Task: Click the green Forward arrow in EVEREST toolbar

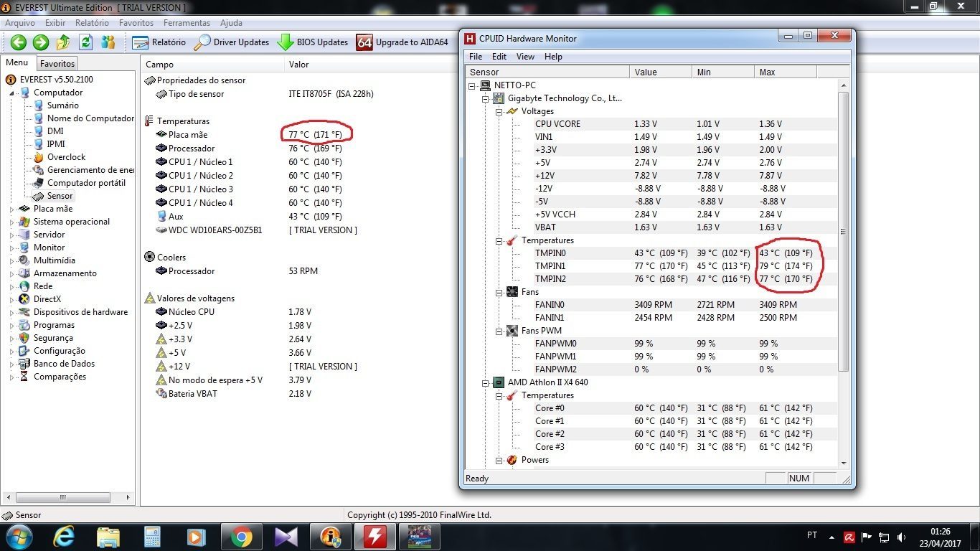Action: pos(41,42)
